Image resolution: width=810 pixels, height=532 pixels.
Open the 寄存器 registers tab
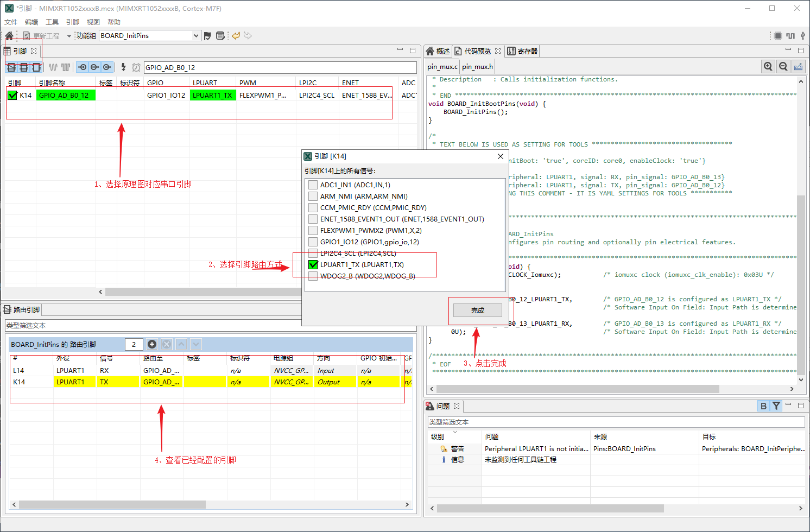[x=522, y=51]
